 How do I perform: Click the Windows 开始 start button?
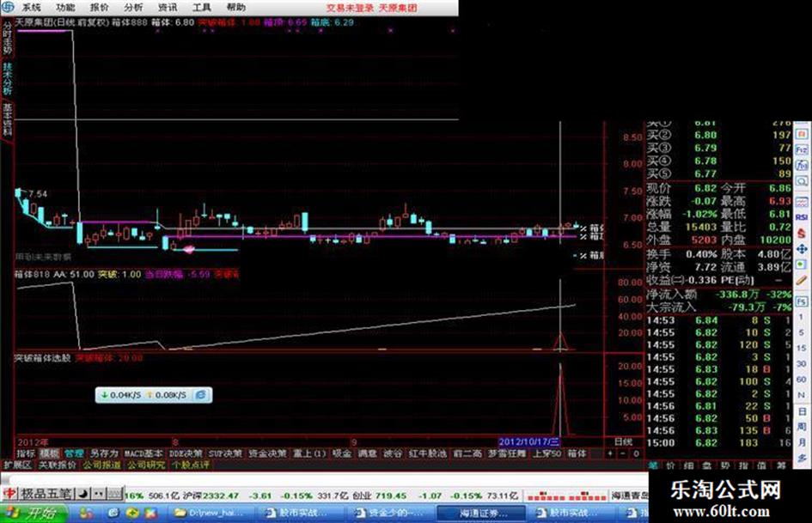click(x=34, y=514)
